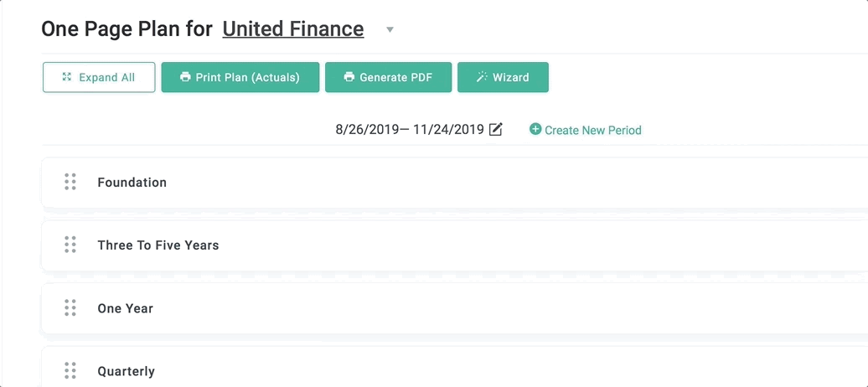Click the Print Plan (Actuals) button
This screenshot has height=387, width=868.
click(x=240, y=77)
